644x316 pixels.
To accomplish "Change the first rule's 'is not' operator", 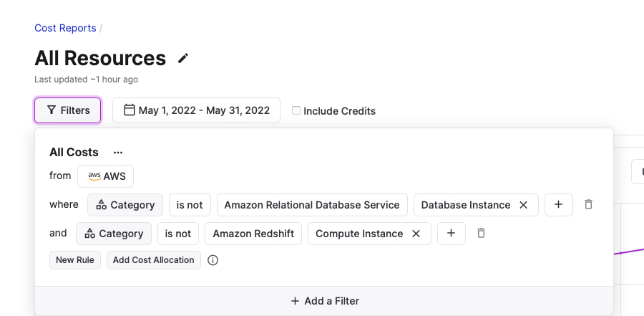I will point(190,205).
